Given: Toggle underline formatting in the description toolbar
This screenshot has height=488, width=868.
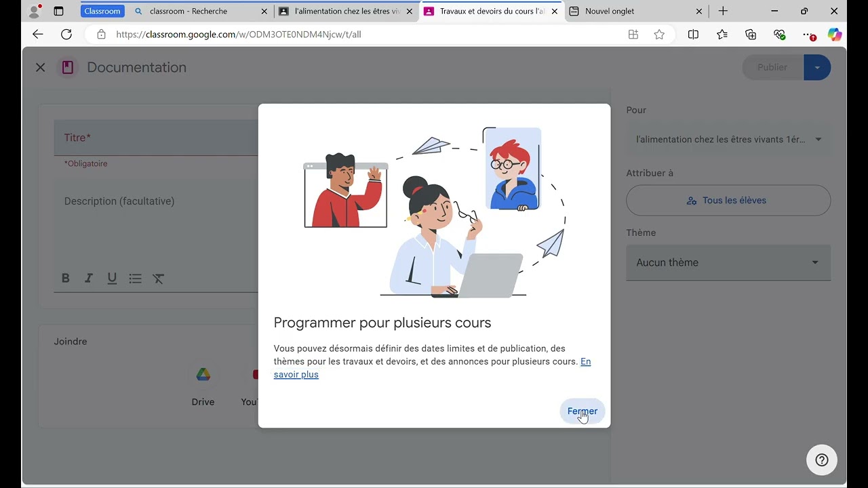Looking at the screenshot, I should (112, 279).
